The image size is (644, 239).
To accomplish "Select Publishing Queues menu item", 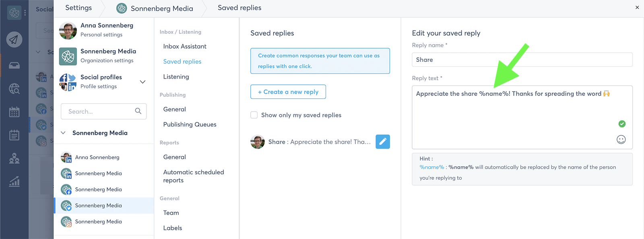I will tap(190, 125).
